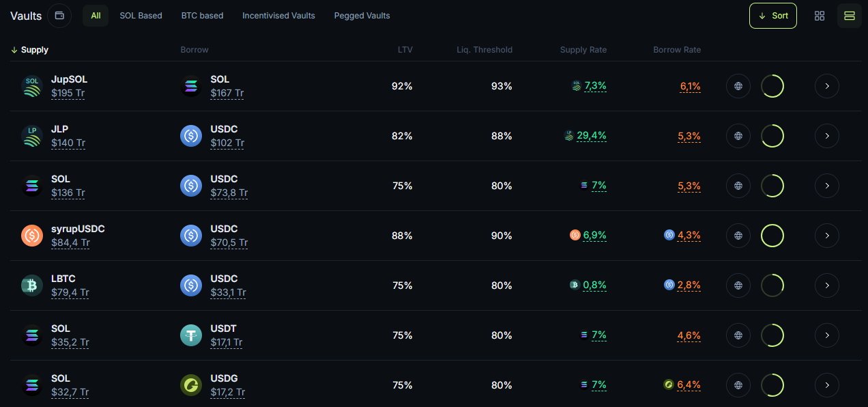Click the USDT teal token icon
Screen dimensions: 868x407
click(x=190, y=335)
